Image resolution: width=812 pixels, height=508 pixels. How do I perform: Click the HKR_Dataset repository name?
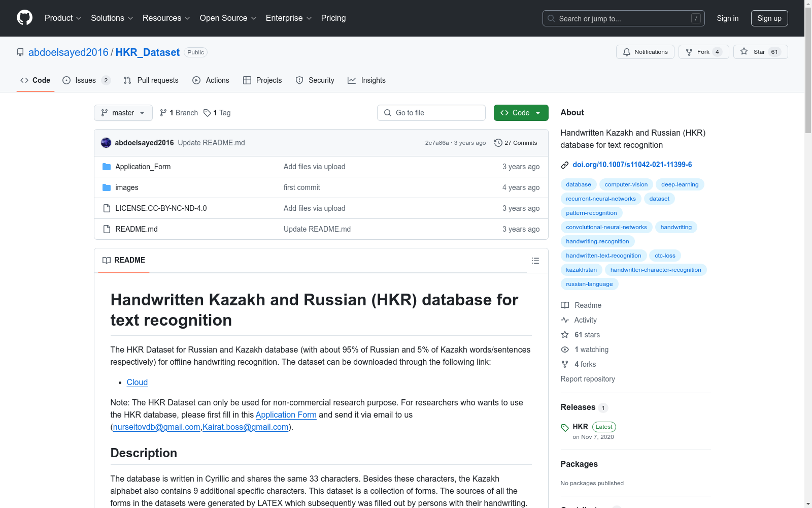click(x=148, y=52)
